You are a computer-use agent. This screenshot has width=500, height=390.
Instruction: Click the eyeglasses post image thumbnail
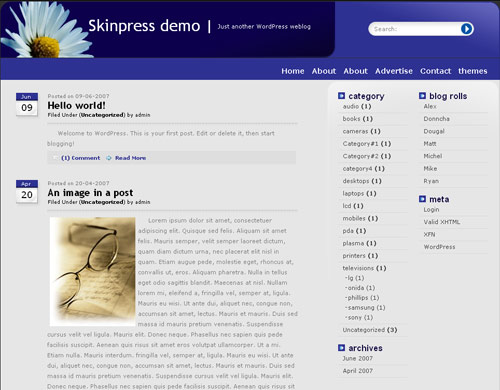point(93,272)
